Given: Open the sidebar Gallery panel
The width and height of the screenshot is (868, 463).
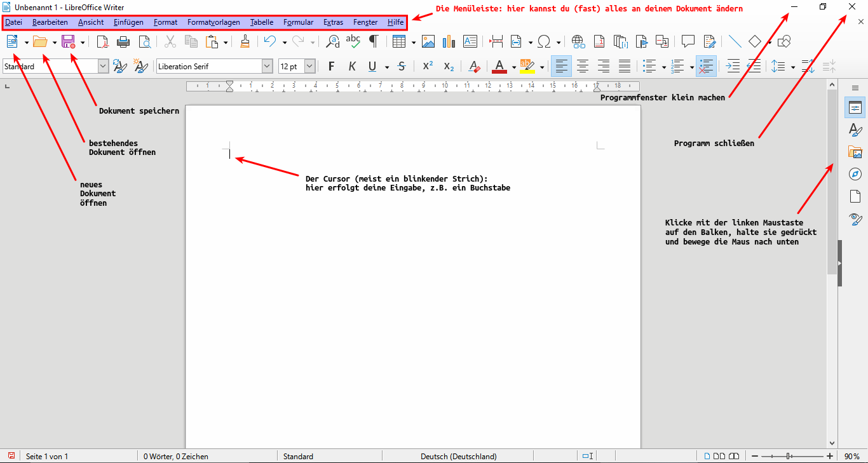Looking at the screenshot, I should [855, 152].
